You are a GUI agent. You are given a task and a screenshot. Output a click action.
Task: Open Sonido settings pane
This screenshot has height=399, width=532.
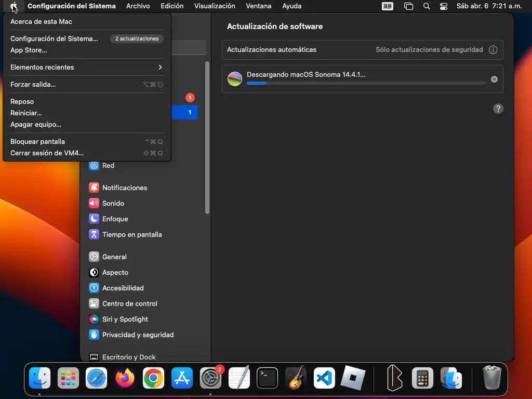point(106,203)
